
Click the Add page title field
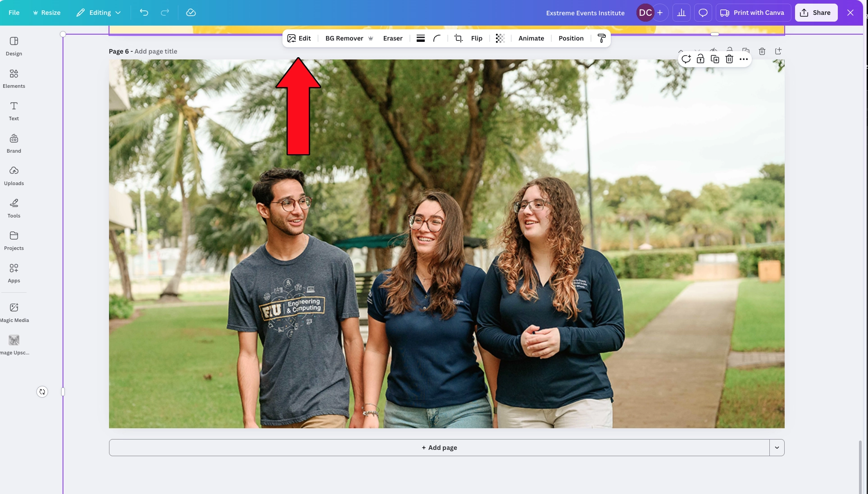pyautogui.click(x=156, y=51)
